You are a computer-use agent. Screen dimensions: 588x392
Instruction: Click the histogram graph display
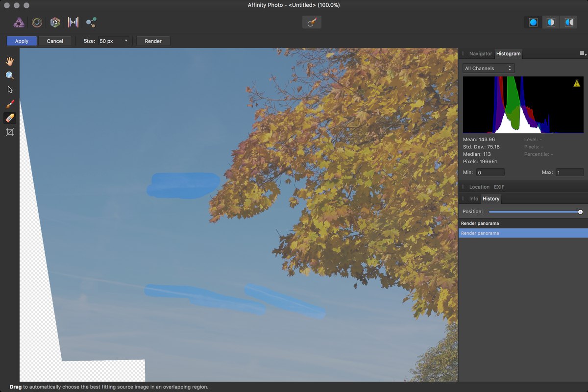[523, 105]
